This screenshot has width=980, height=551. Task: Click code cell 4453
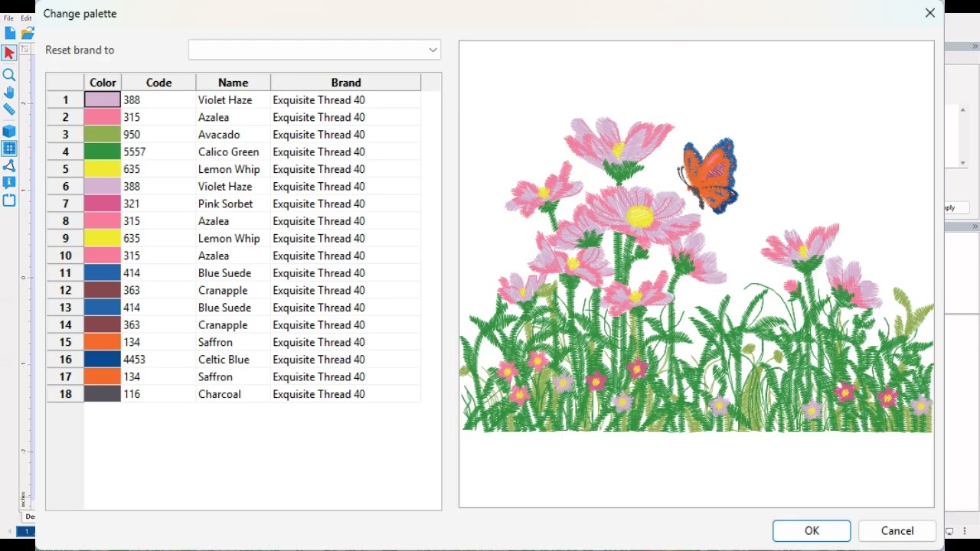[158, 360]
